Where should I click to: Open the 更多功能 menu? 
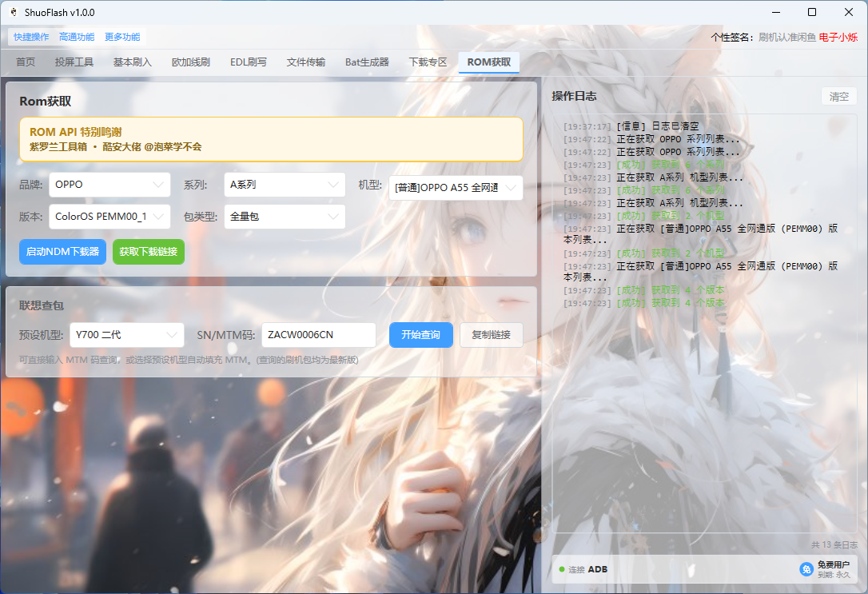pyautogui.click(x=122, y=37)
